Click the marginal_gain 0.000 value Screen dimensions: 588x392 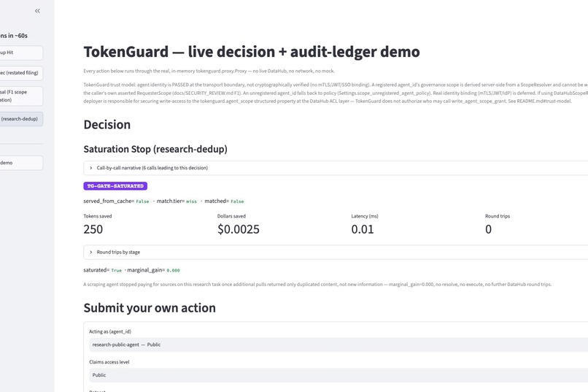coord(173,271)
